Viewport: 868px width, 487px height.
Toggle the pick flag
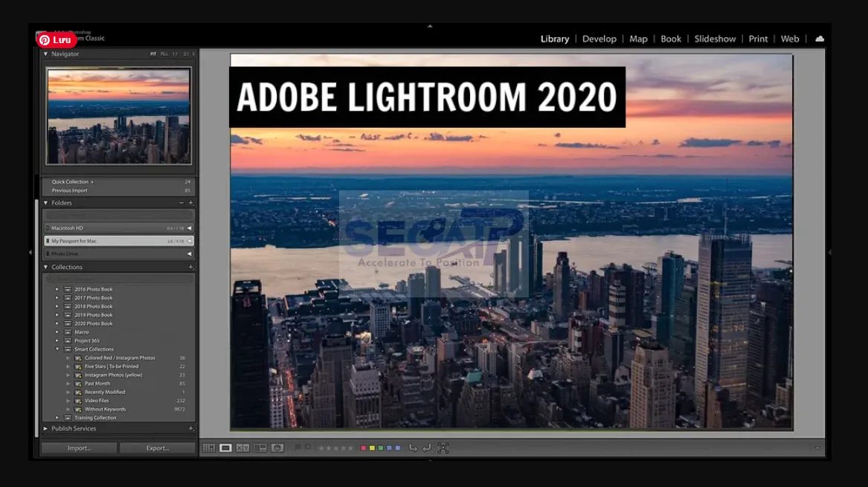[x=297, y=448]
